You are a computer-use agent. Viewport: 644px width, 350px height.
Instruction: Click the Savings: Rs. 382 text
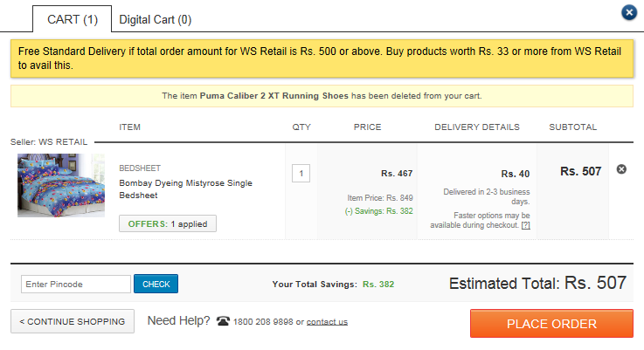click(378, 211)
